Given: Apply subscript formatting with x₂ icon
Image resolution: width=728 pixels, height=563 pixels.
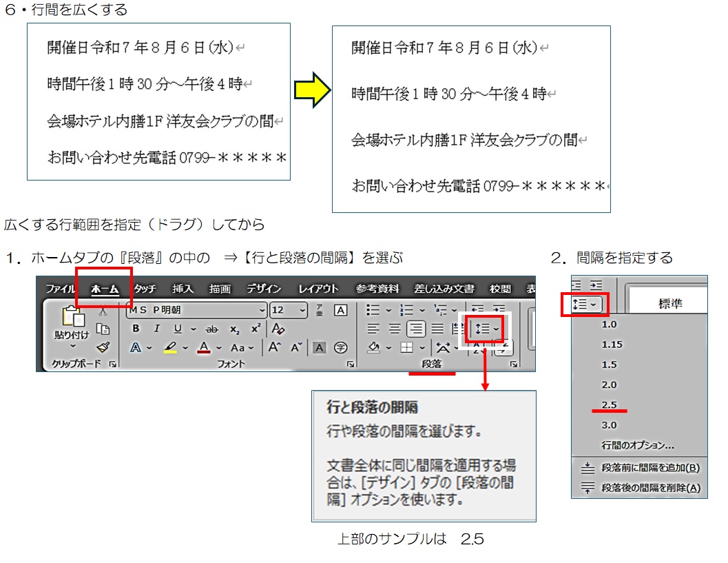Looking at the screenshot, I should [234, 329].
